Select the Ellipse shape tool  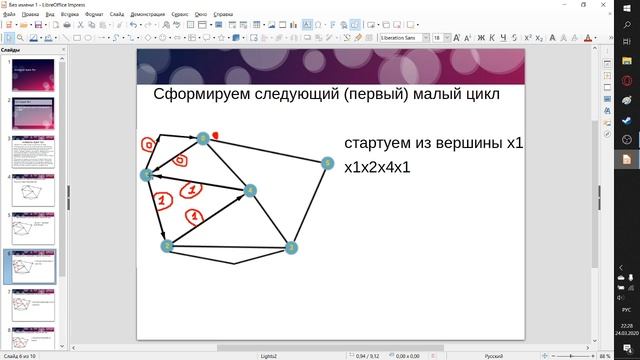[88, 38]
